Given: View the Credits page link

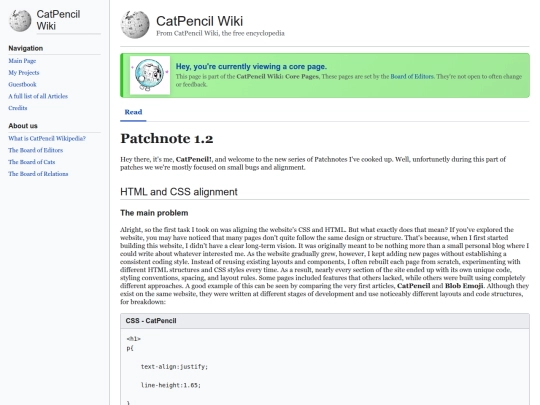Looking at the screenshot, I should (x=18, y=108).
